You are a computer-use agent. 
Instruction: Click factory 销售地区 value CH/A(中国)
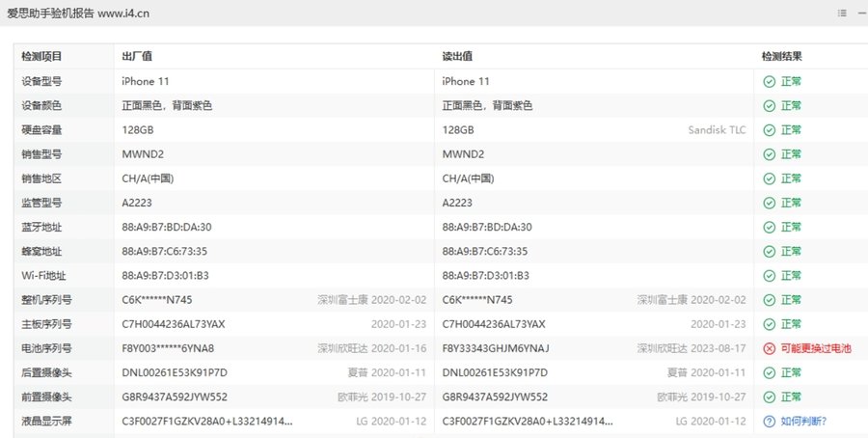pyautogui.click(x=148, y=178)
